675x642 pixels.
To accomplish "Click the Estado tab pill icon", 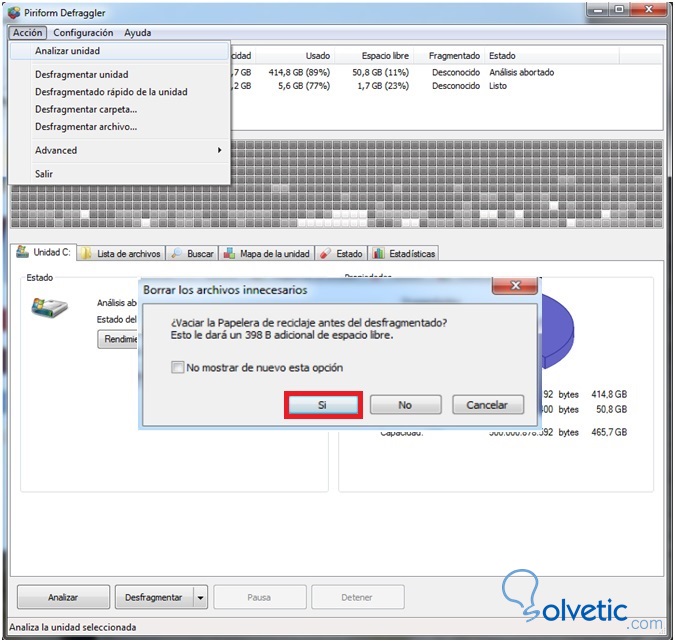I will click(325, 253).
